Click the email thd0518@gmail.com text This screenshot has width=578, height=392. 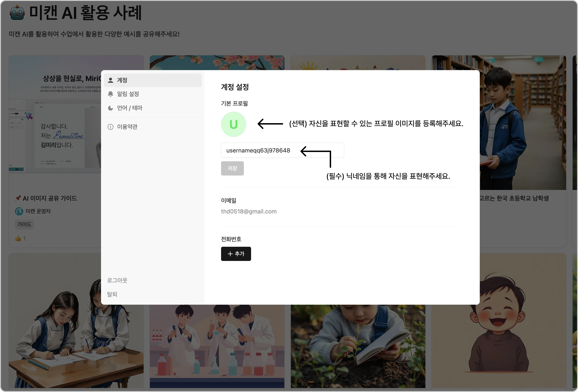click(x=249, y=211)
